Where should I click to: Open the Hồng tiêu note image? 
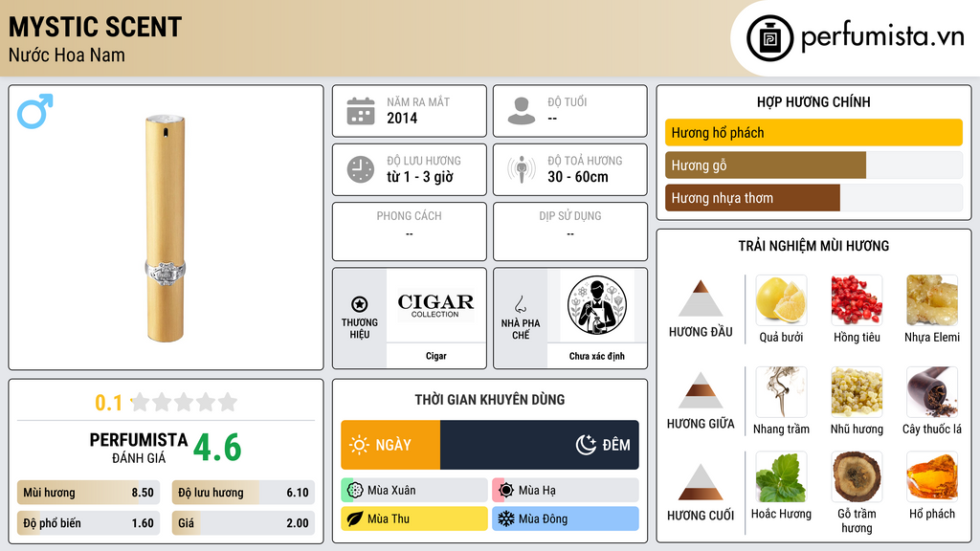click(857, 300)
